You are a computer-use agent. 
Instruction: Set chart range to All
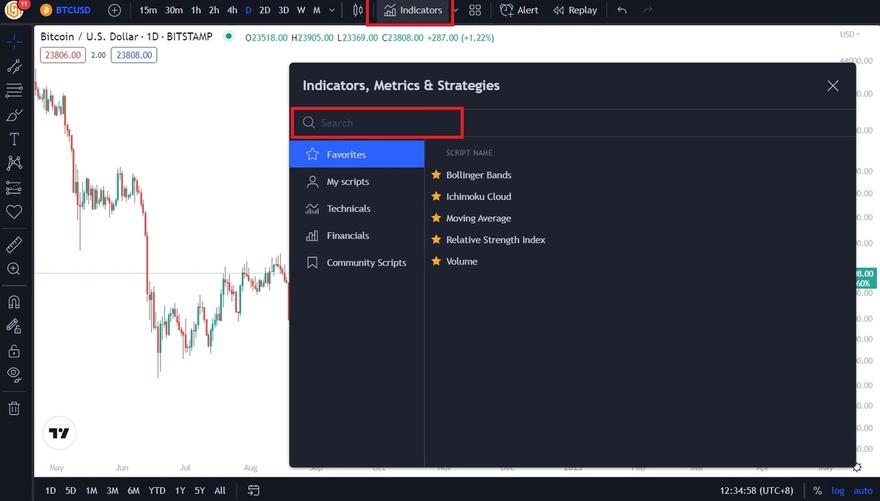[x=220, y=490]
